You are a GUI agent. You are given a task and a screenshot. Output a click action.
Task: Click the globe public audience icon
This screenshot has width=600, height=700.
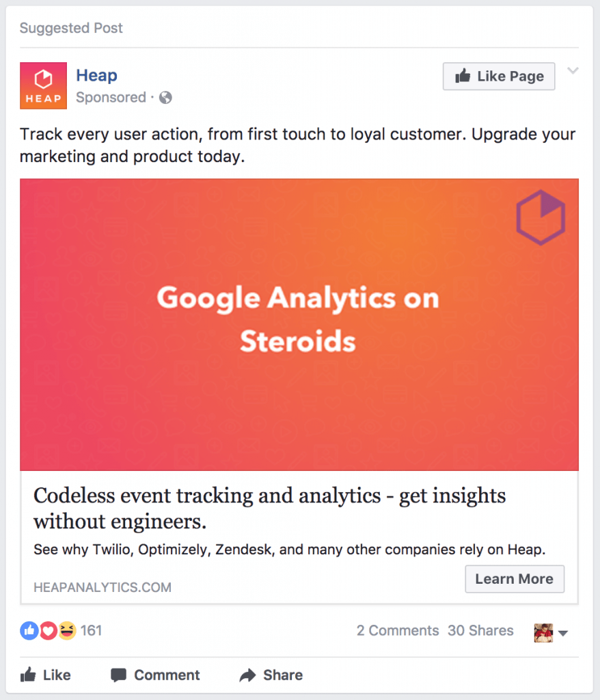pyautogui.click(x=165, y=98)
